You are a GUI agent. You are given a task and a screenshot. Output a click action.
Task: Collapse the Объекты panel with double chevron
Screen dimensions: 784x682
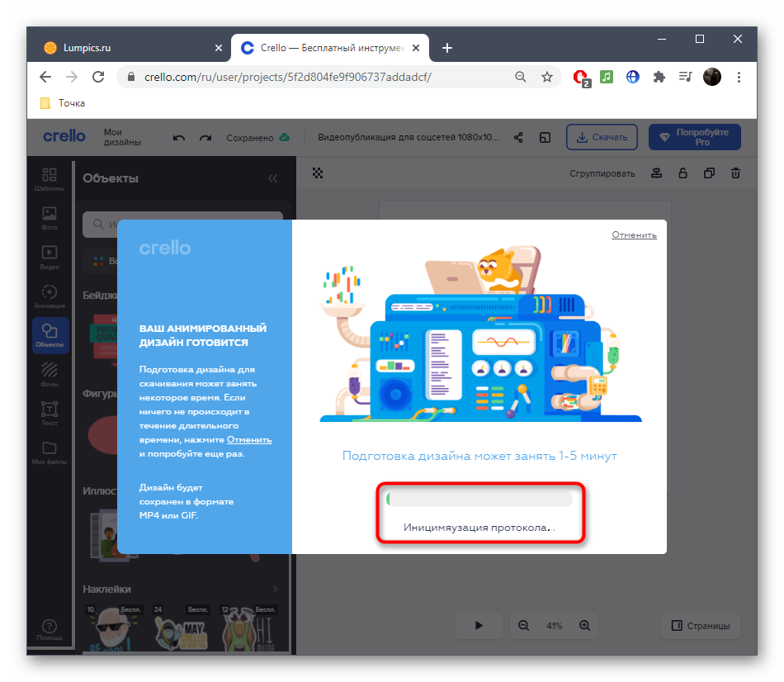(272, 178)
